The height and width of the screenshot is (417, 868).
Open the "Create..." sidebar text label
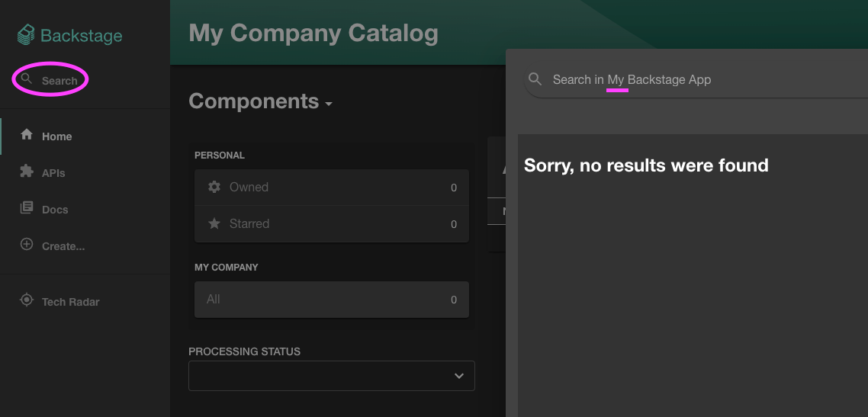pyautogui.click(x=63, y=246)
